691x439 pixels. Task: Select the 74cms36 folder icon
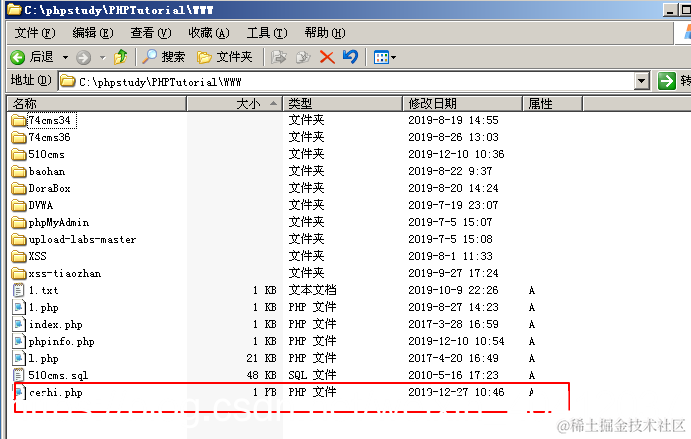tap(19, 138)
